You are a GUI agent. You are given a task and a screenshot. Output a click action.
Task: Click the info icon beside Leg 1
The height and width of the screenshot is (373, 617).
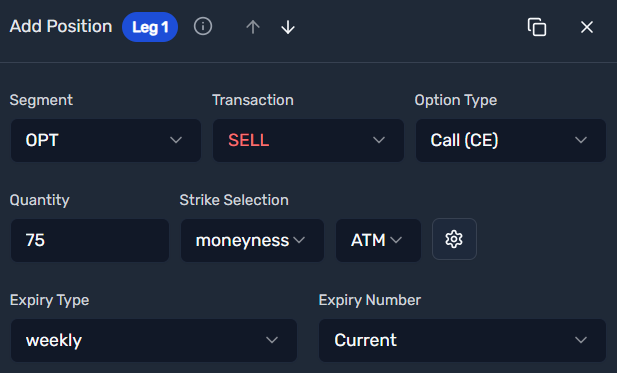pyautogui.click(x=203, y=27)
